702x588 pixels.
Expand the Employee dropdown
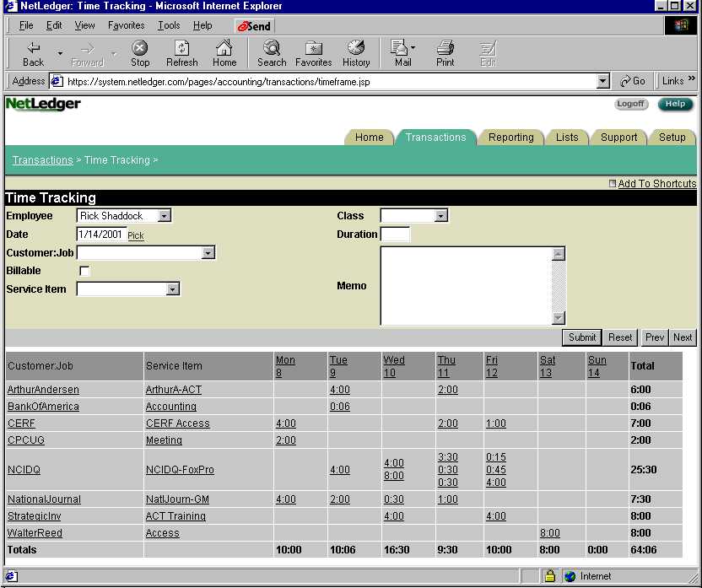(x=165, y=216)
